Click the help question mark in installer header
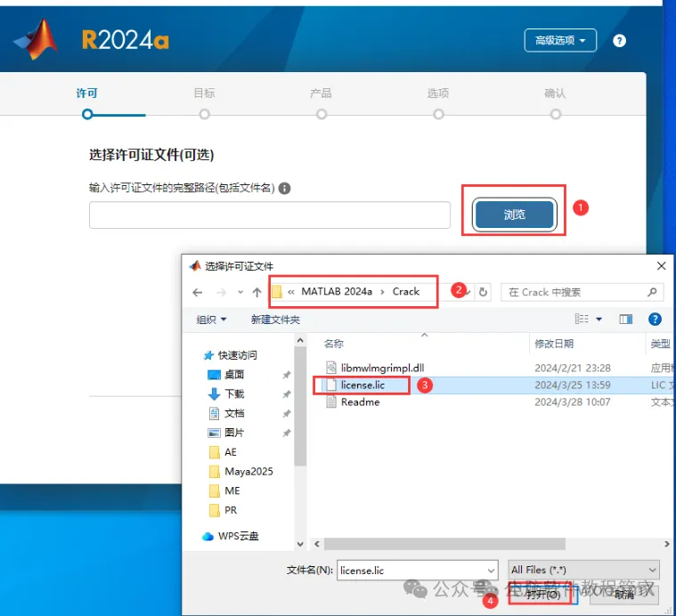676x616 pixels. pos(619,41)
